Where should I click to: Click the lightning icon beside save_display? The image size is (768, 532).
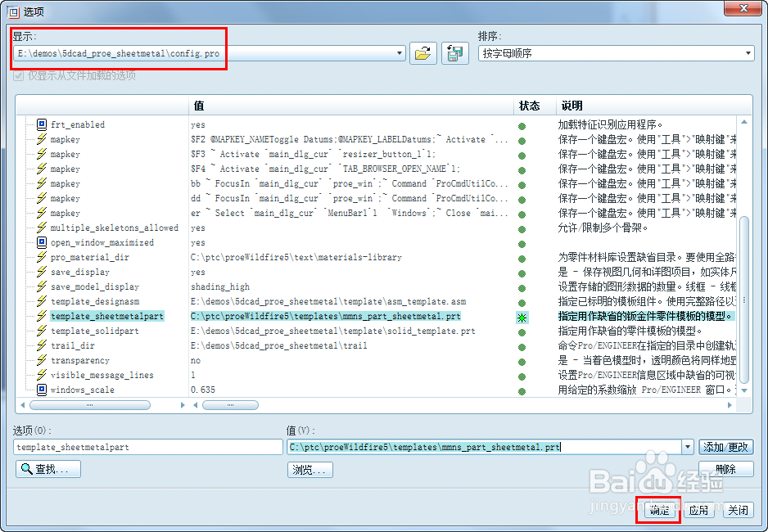click(x=42, y=272)
